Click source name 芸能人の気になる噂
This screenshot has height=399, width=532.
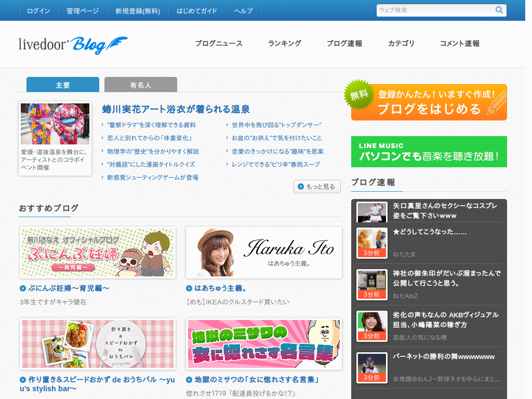click(x=420, y=338)
